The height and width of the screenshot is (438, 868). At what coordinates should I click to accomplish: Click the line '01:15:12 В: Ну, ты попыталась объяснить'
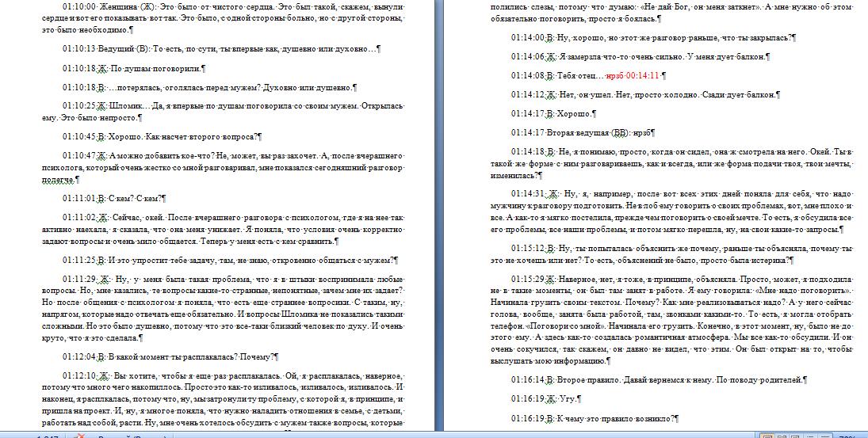682,249
